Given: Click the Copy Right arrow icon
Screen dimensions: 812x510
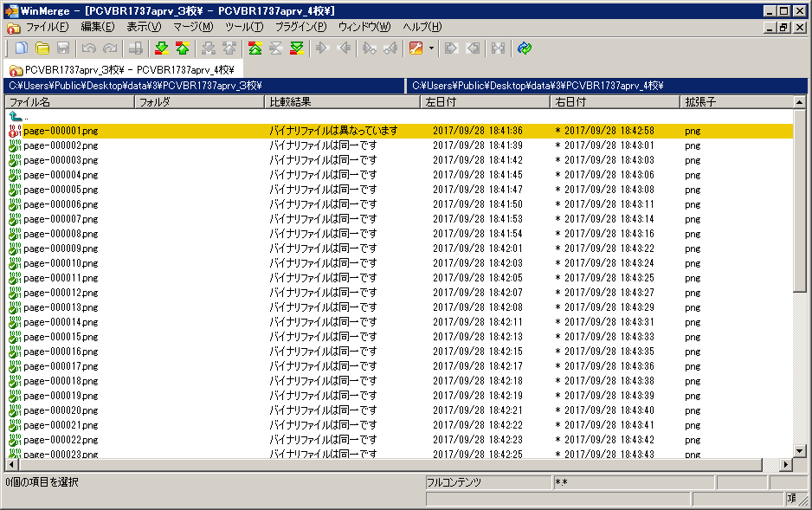Looking at the screenshot, I should (322, 48).
